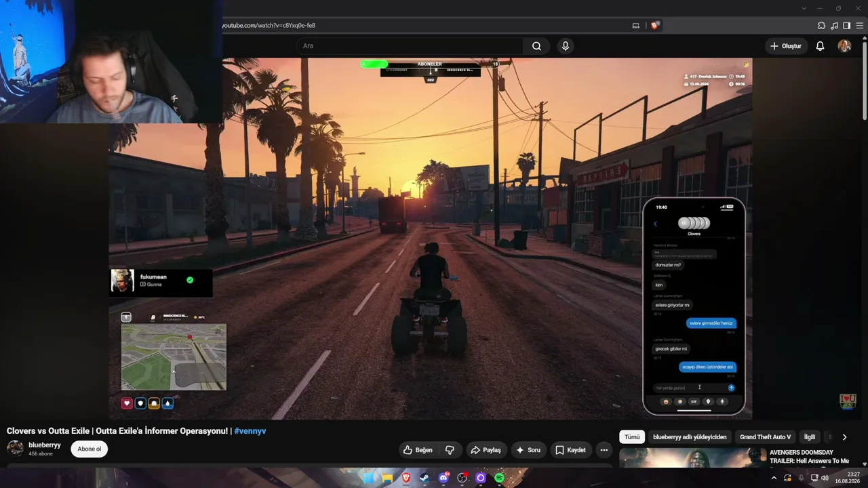Click the YouTube search magnifier button
The image size is (868, 488).
pyautogui.click(x=536, y=46)
